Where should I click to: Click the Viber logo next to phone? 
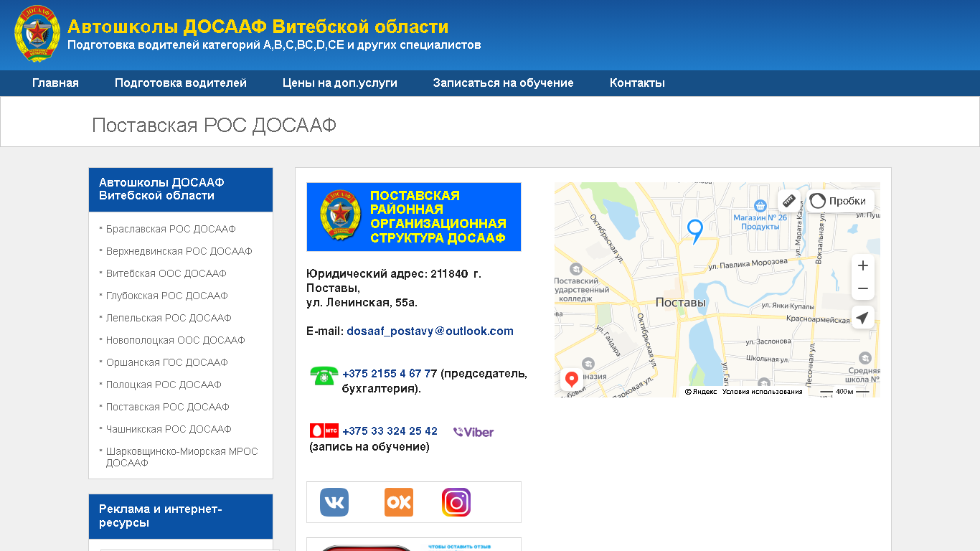[x=473, y=432]
